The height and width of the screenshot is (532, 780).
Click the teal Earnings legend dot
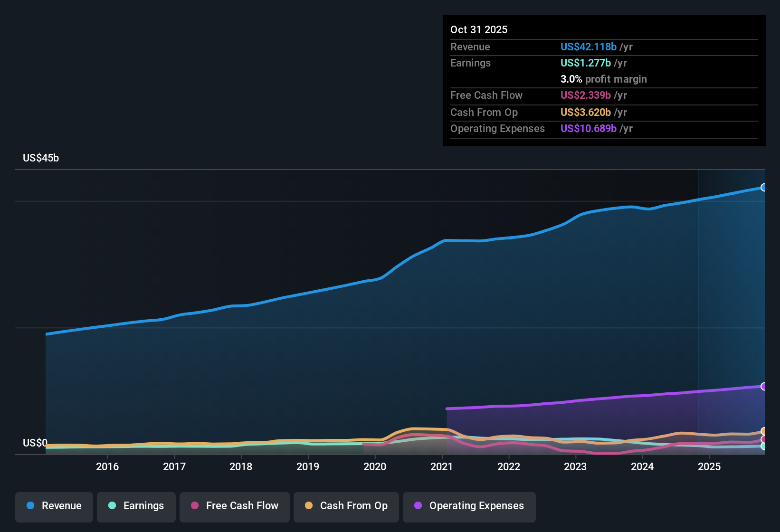point(113,506)
